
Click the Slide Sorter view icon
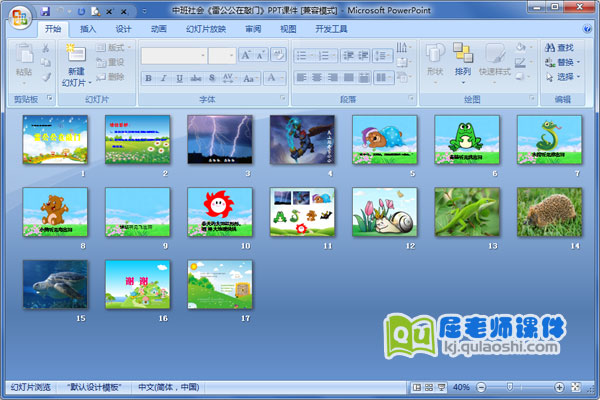coord(429,388)
